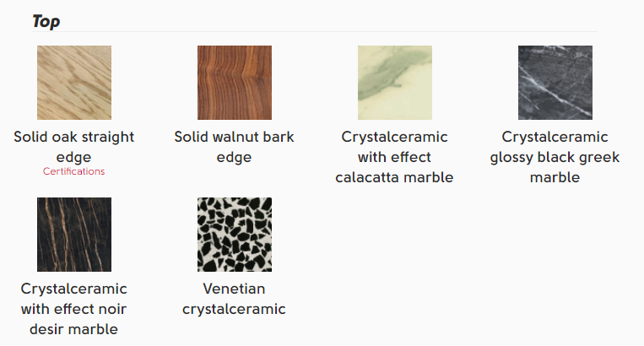Viewport: 644px width, 346px height.
Task: Choose the cream marble with green veining
Action: (x=395, y=83)
